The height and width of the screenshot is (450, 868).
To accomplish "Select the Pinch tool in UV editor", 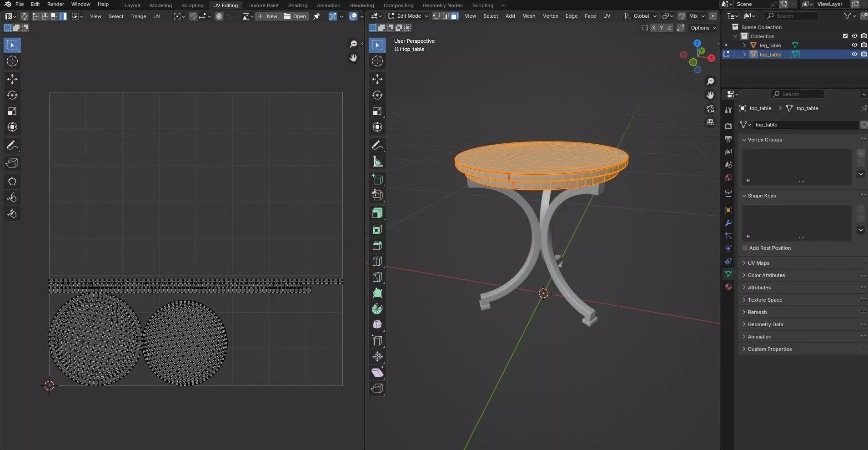I will [x=12, y=213].
